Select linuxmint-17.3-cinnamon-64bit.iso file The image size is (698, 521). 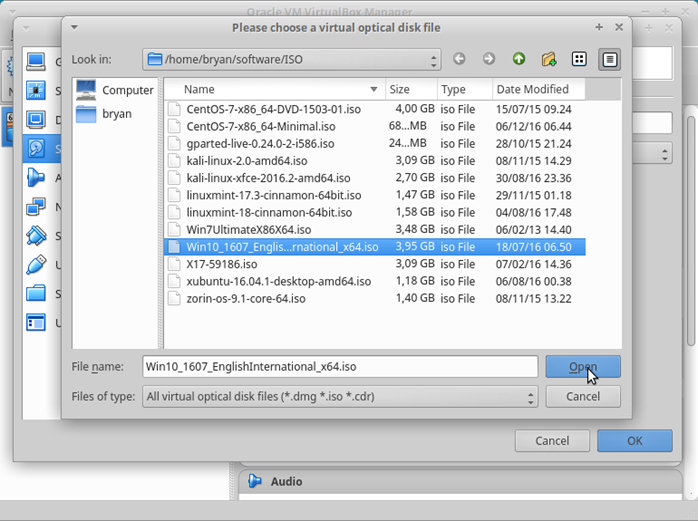[x=374, y=195]
